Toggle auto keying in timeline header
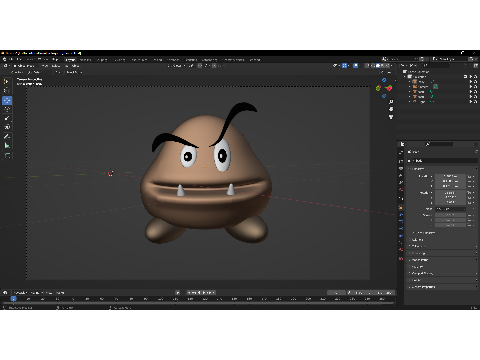This screenshot has height=360, width=480. (x=178, y=293)
